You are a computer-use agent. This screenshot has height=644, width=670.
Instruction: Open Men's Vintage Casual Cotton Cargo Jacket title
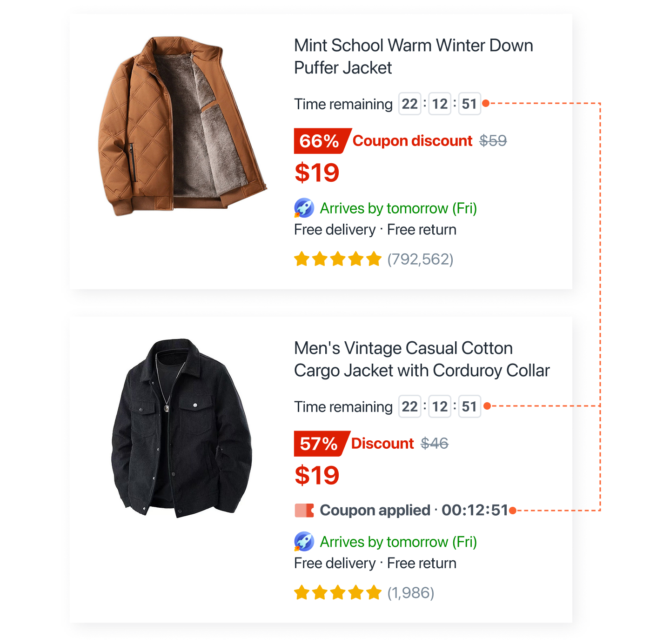pyautogui.click(x=422, y=359)
